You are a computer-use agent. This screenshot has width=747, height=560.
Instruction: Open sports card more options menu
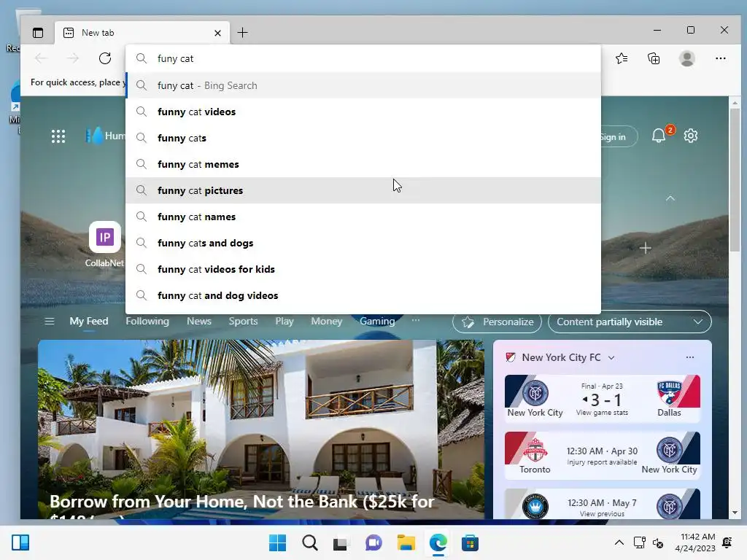point(690,357)
